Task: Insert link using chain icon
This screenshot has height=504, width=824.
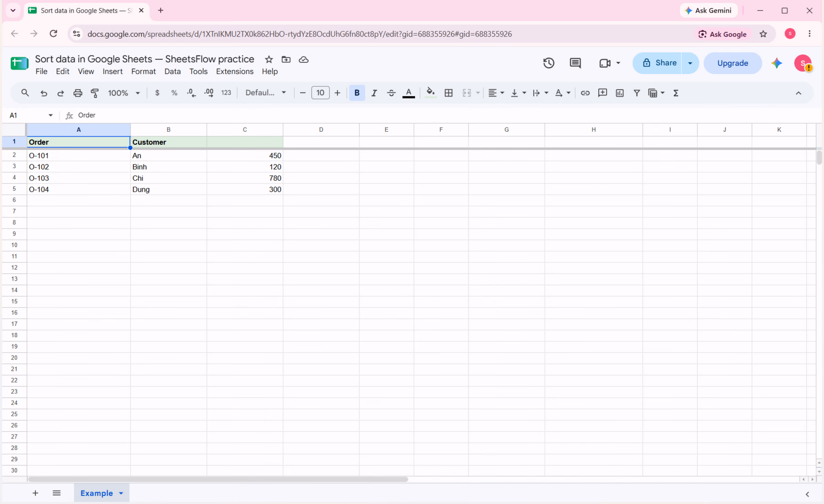Action: click(x=585, y=93)
